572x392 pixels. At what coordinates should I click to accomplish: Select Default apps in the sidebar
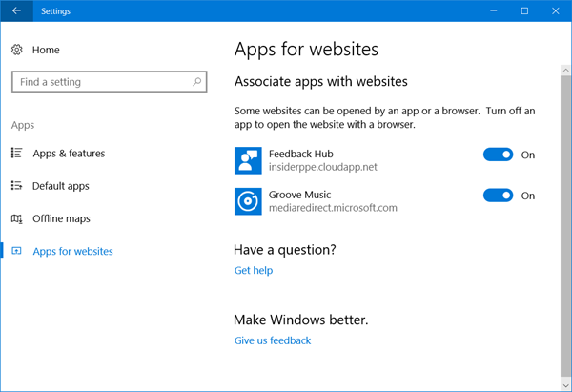tap(61, 186)
